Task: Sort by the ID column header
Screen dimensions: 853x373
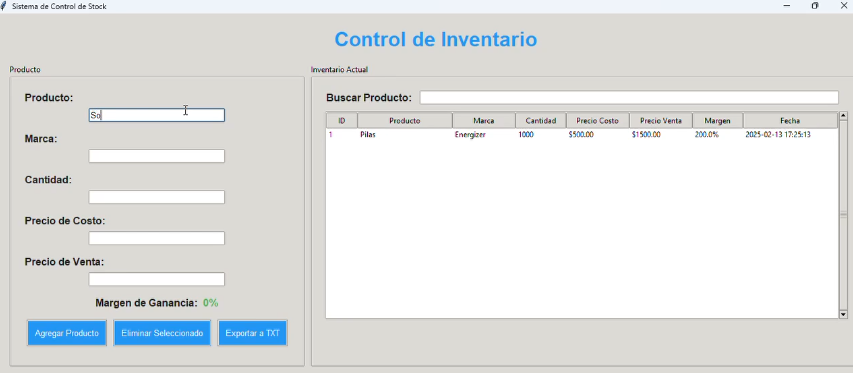Action: tap(342, 121)
